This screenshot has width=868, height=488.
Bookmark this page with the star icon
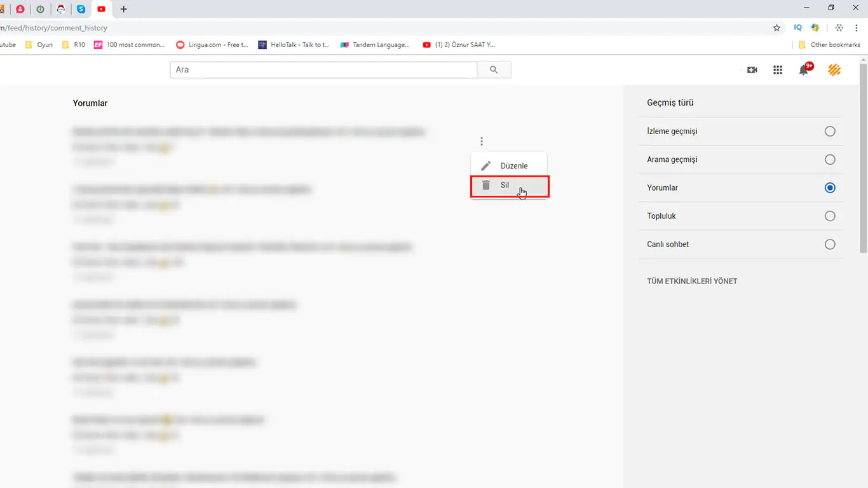click(776, 28)
